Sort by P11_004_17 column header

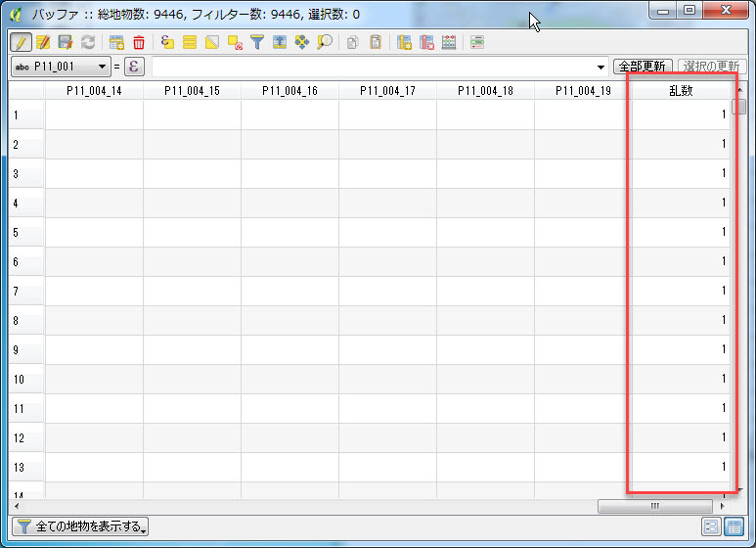[387, 91]
